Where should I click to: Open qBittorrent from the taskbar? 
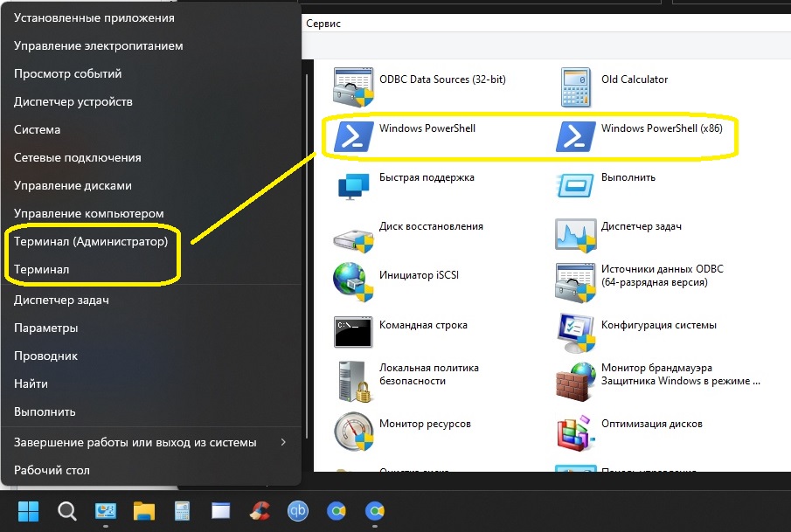coord(298,511)
